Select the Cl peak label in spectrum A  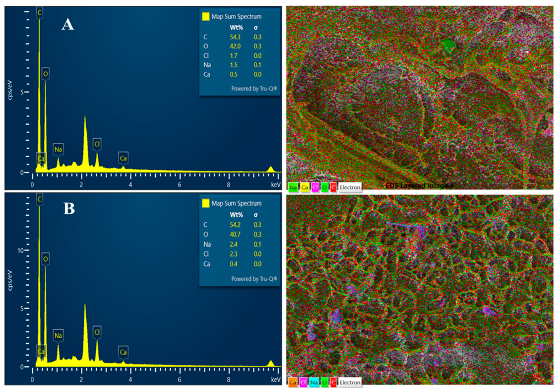pyautogui.click(x=97, y=144)
